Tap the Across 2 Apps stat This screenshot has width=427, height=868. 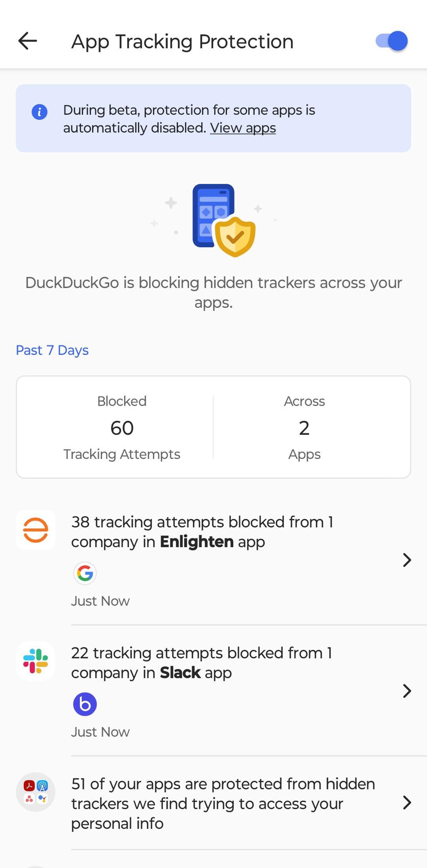(x=304, y=427)
